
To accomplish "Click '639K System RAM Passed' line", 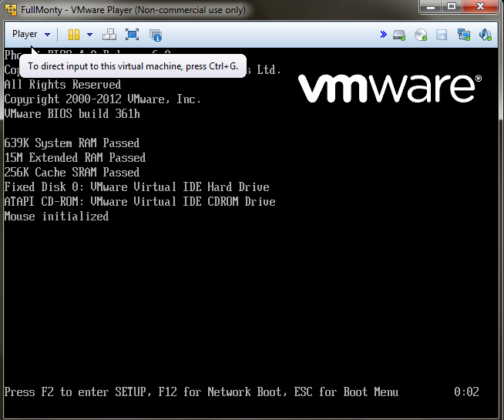I will point(72,143).
